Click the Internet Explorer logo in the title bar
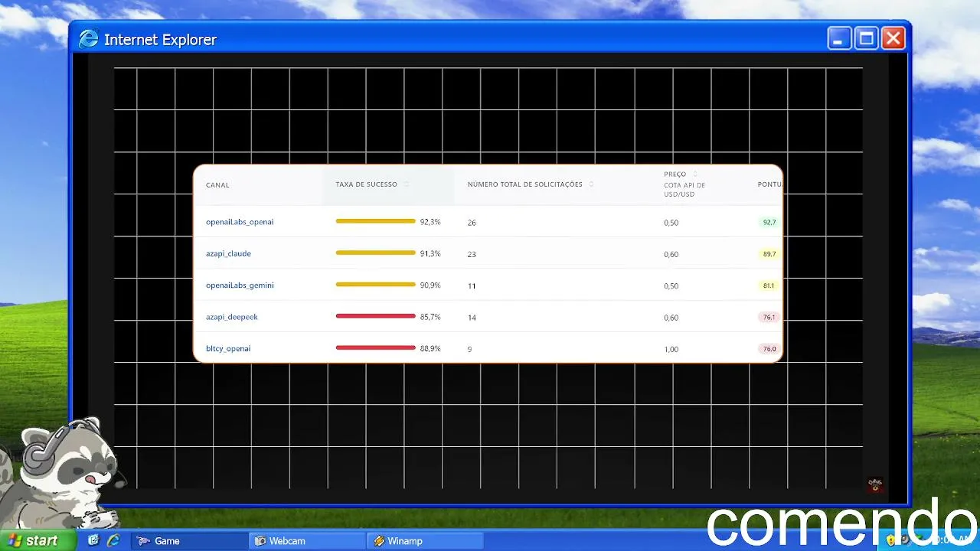 89,39
